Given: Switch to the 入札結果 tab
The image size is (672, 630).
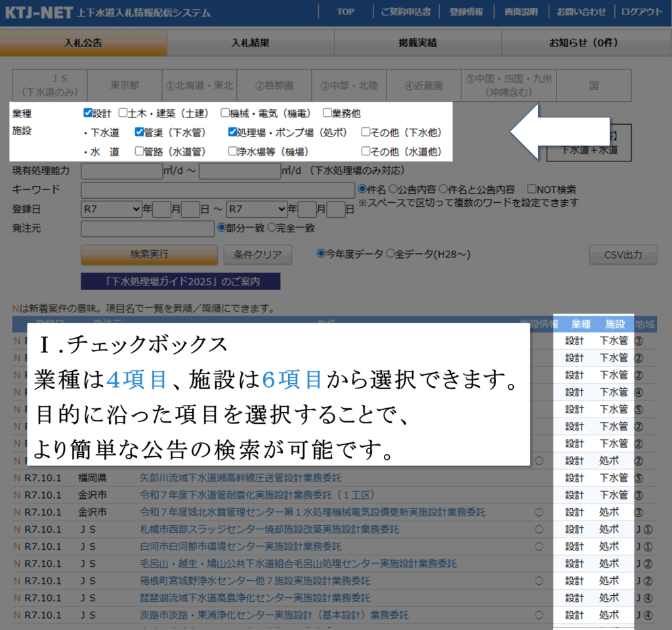Looking at the screenshot, I should click(x=250, y=43).
